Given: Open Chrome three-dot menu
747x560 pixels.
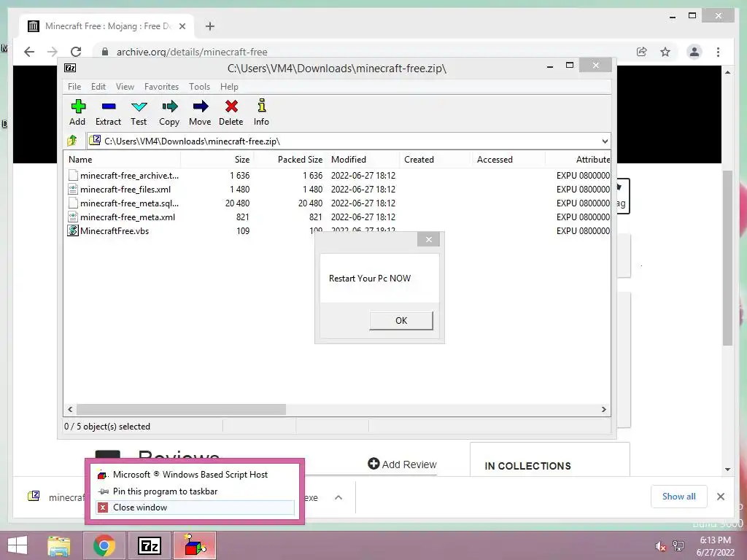Looking at the screenshot, I should coord(718,52).
